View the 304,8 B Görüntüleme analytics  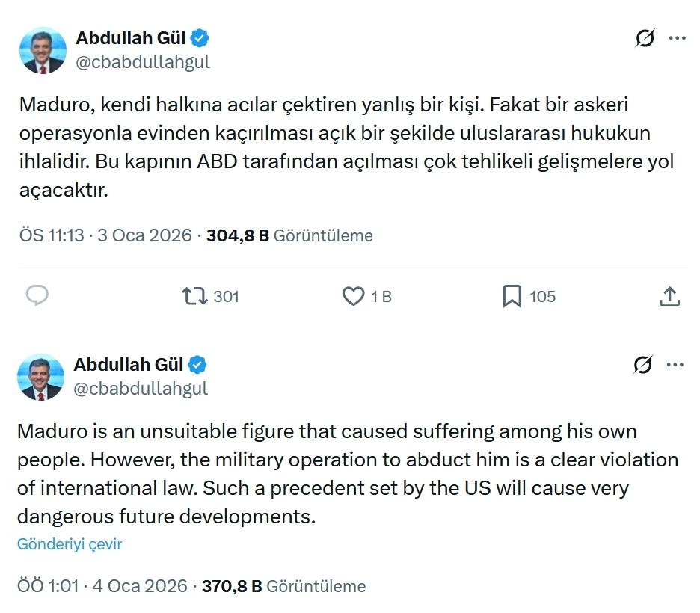point(289,235)
